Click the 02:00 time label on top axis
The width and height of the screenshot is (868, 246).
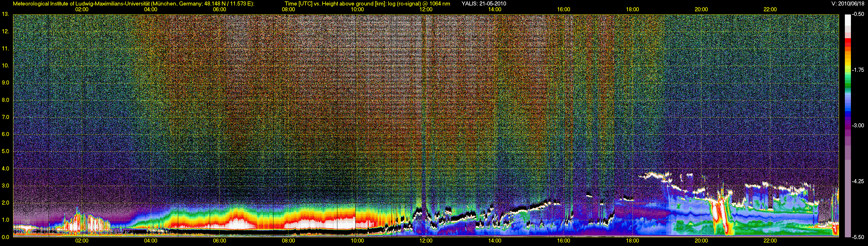coord(82,10)
